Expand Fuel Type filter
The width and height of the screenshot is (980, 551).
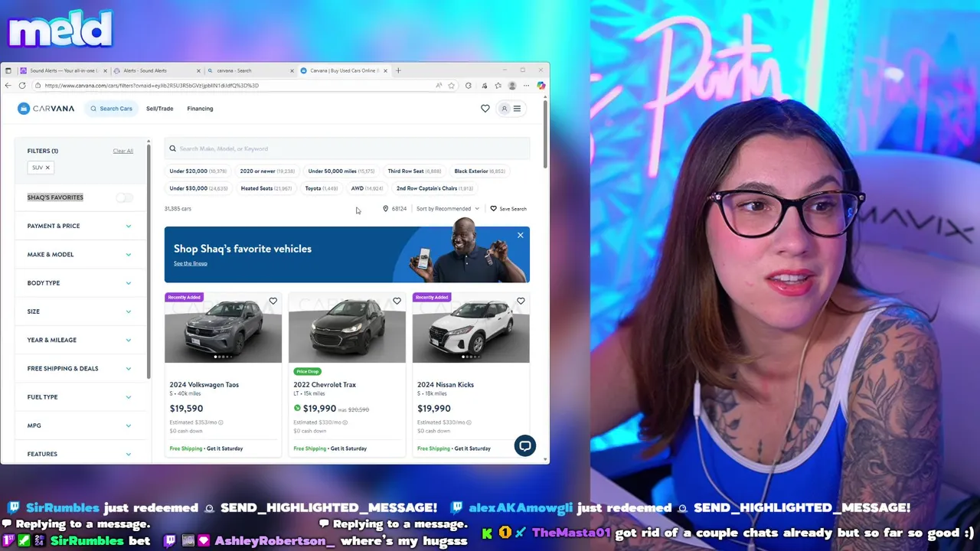coord(79,397)
